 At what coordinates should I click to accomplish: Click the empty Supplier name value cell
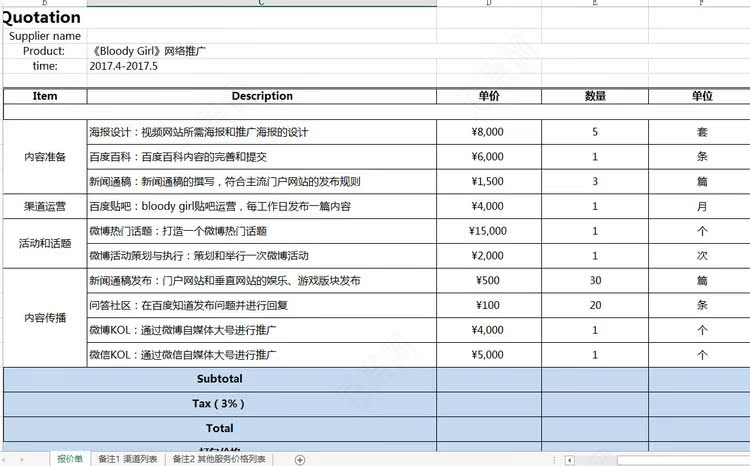click(262, 36)
